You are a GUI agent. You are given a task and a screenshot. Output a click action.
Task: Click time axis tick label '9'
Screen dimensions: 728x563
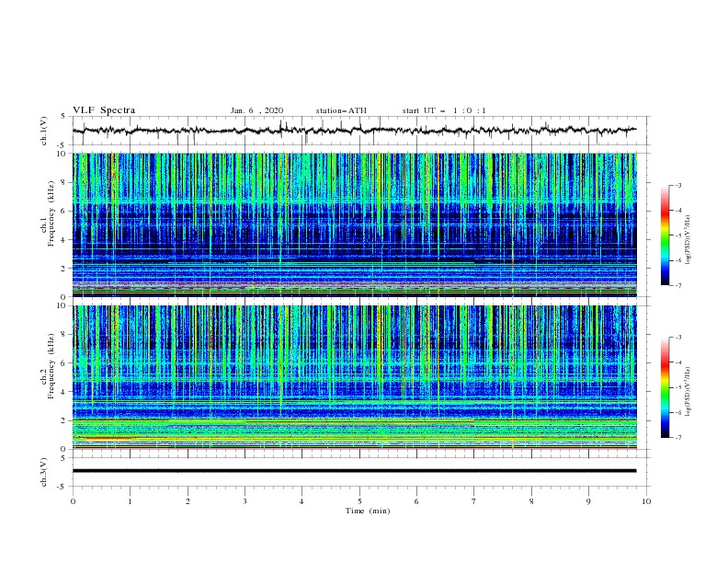click(588, 501)
